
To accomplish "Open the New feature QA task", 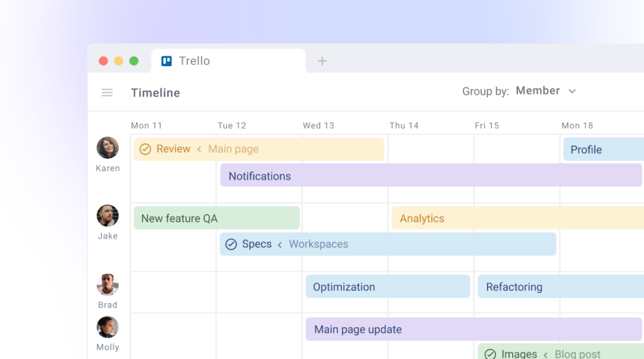I will coord(217,218).
